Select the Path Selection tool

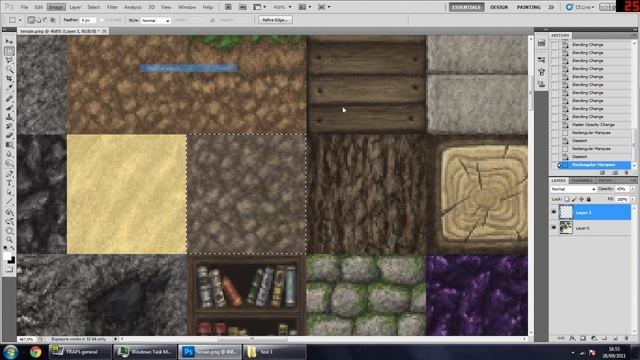click(x=9, y=192)
